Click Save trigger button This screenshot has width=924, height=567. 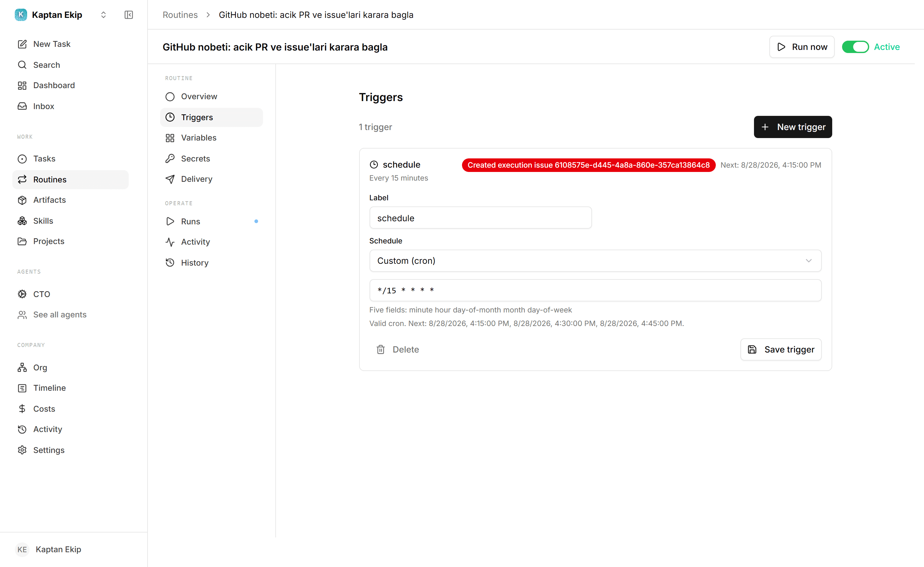[x=781, y=350]
